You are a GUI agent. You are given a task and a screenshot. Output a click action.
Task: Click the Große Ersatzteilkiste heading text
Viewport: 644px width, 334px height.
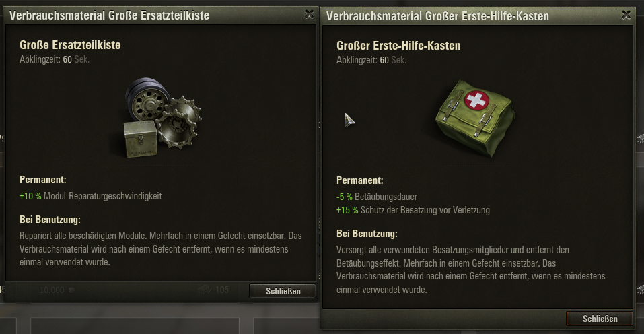(70, 44)
